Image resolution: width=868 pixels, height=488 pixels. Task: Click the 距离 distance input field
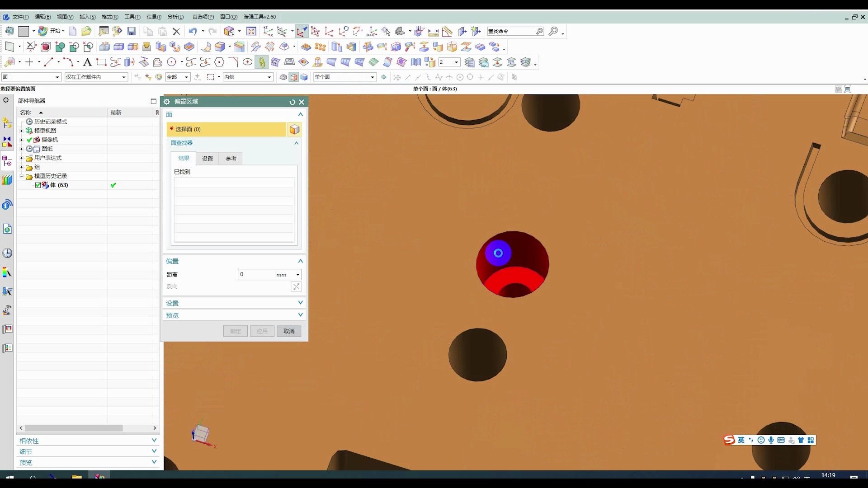(x=257, y=274)
